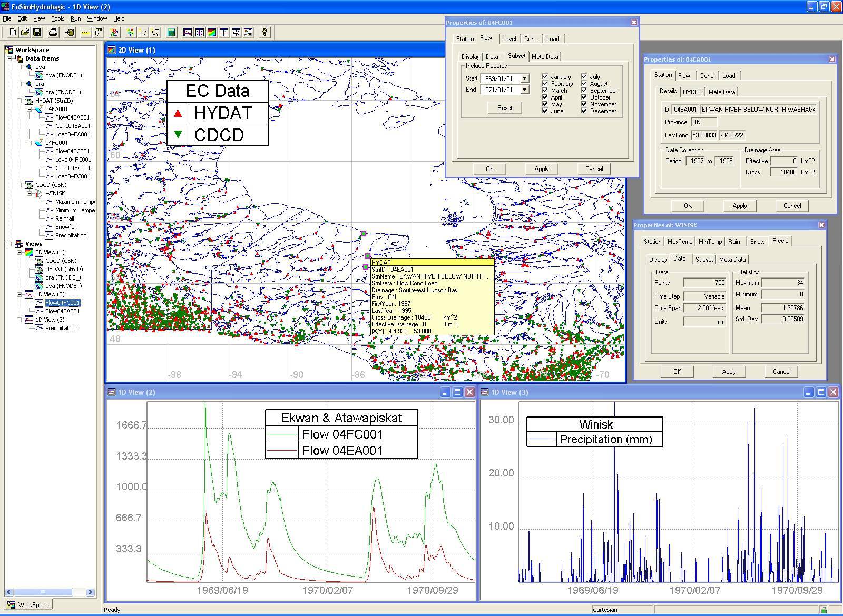Image resolution: width=843 pixels, height=616 pixels.
Task: Click the yellow ruler measure icon
Action: 86,33
